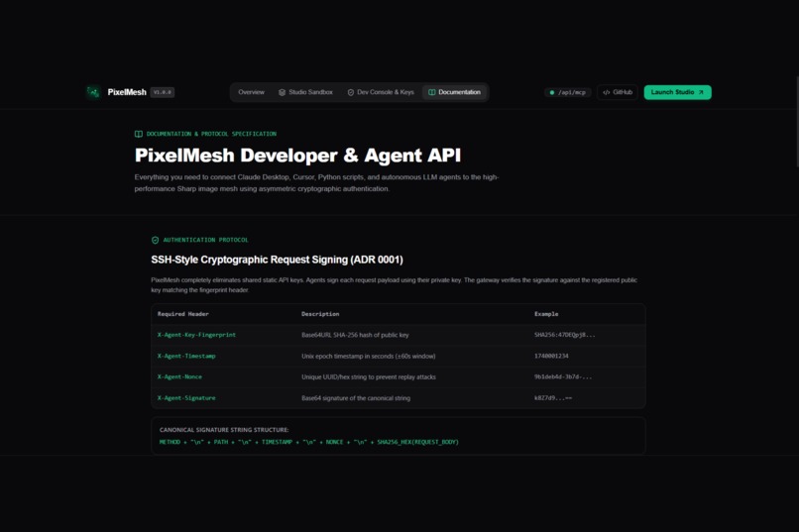Select the X-Agent-Key-Fingerprint header name
This screenshot has height=532, width=799.
[196, 335]
